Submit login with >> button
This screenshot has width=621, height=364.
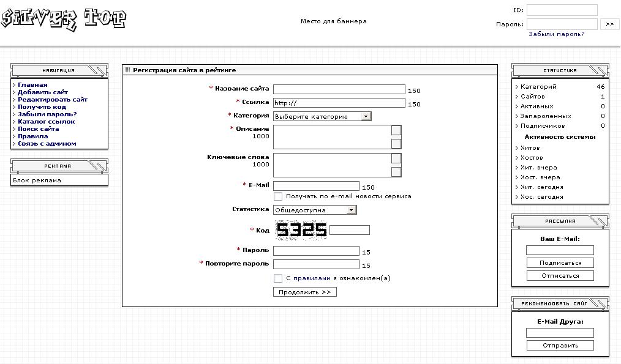[610, 24]
